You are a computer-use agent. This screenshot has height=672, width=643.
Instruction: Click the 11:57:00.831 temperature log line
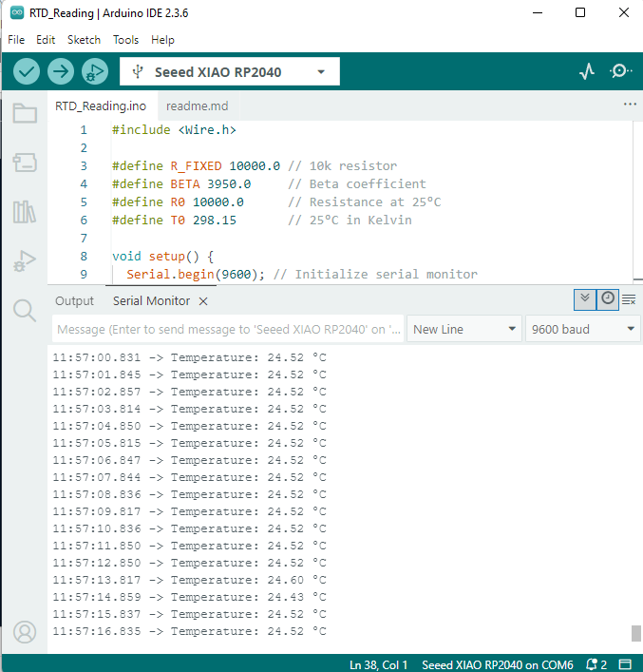click(189, 357)
